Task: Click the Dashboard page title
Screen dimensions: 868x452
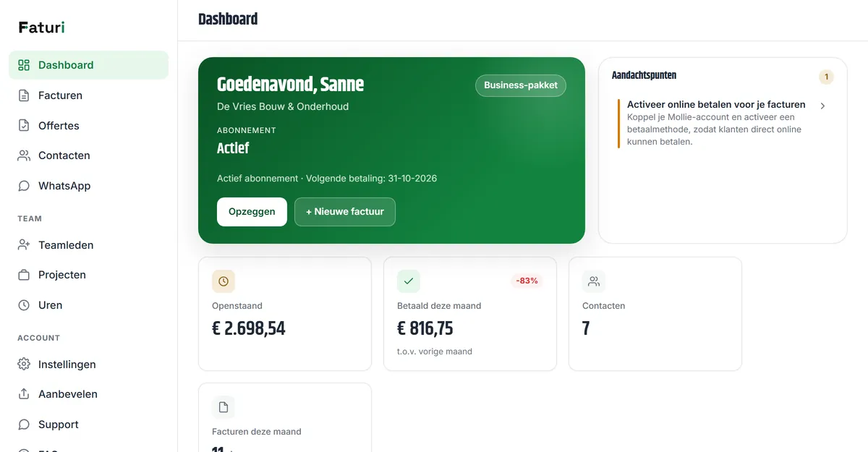Action: coord(228,20)
